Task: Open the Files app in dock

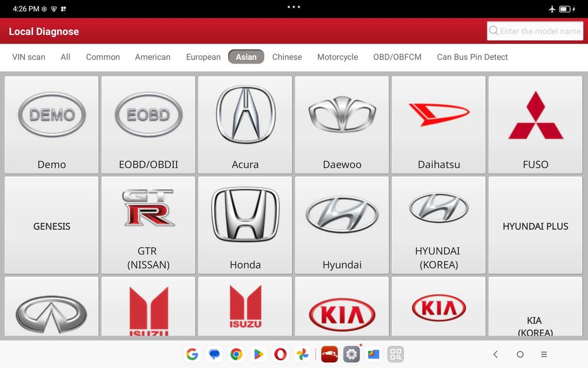Action: 373,354
